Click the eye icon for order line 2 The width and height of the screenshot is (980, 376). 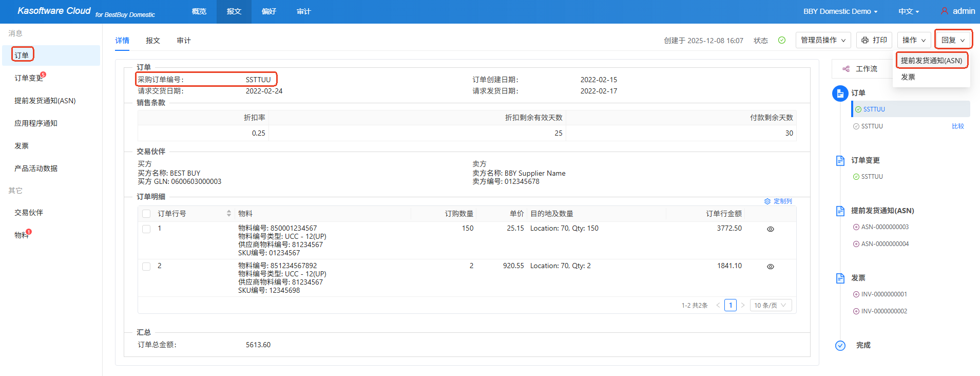770,267
